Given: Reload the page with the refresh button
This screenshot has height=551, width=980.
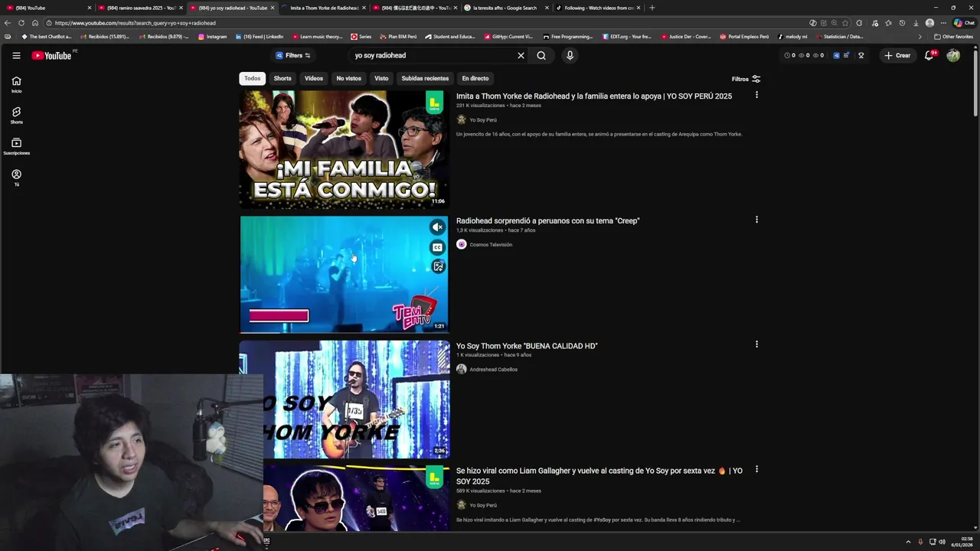Looking at the screenshot, I should click(x=21, y=23).
